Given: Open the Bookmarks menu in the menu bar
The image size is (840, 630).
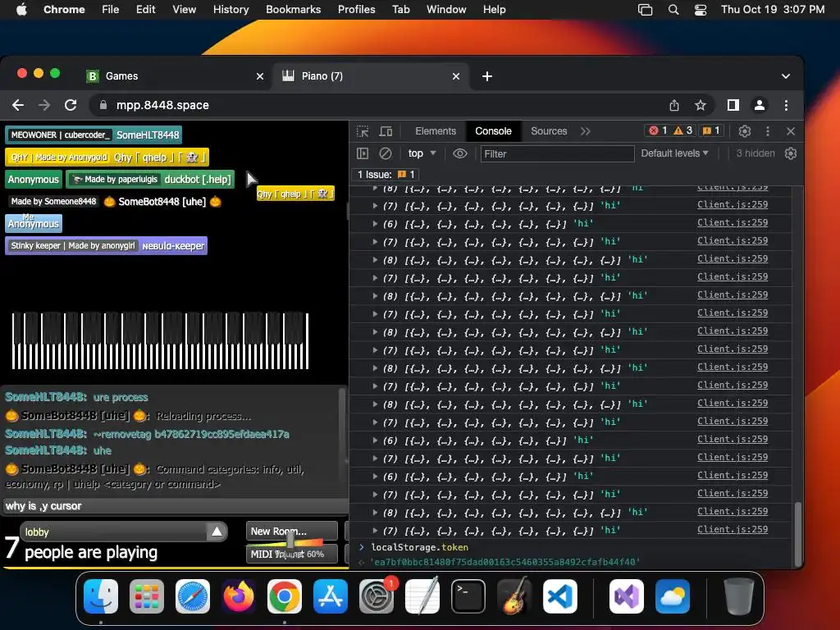Looking at the screenshot, I should [294, 10].
